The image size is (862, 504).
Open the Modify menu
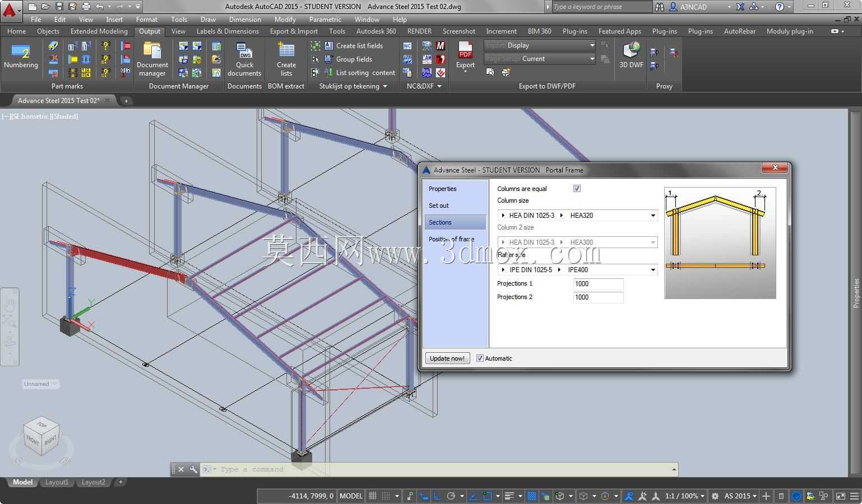pyautogui.click(x=285, y=19)
